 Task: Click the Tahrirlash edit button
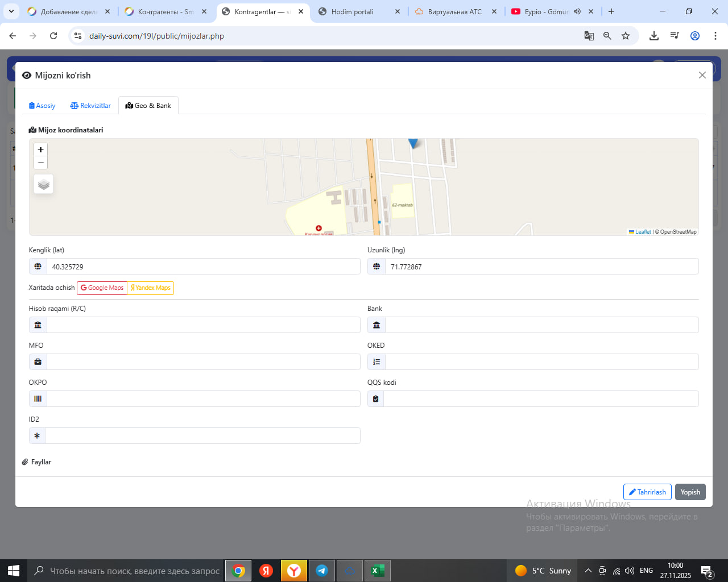647,492
